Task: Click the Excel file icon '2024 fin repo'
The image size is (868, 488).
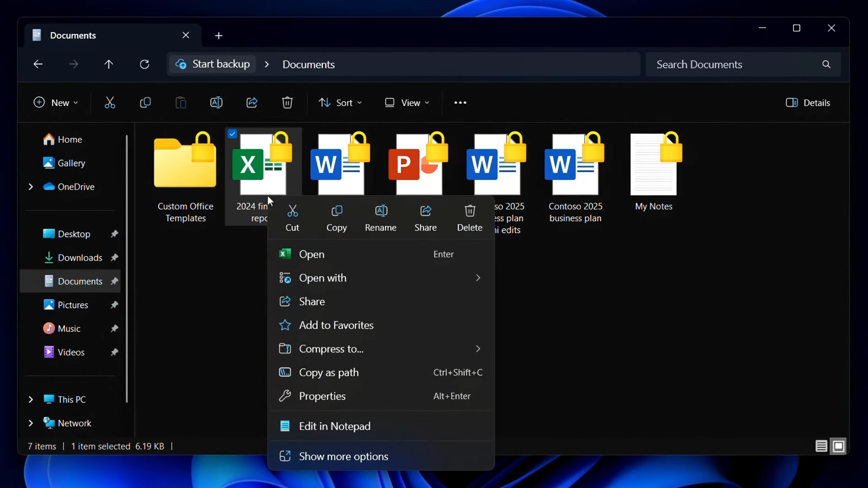Action: [263, 164]
